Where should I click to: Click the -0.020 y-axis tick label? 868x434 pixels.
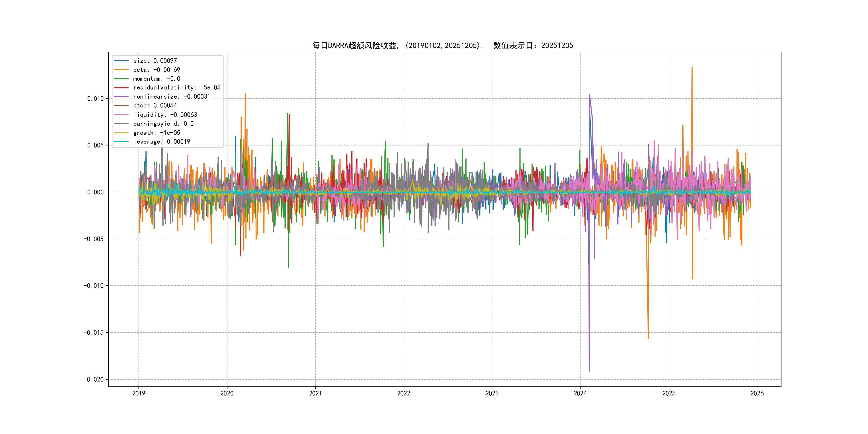click(x=94, y=379)
